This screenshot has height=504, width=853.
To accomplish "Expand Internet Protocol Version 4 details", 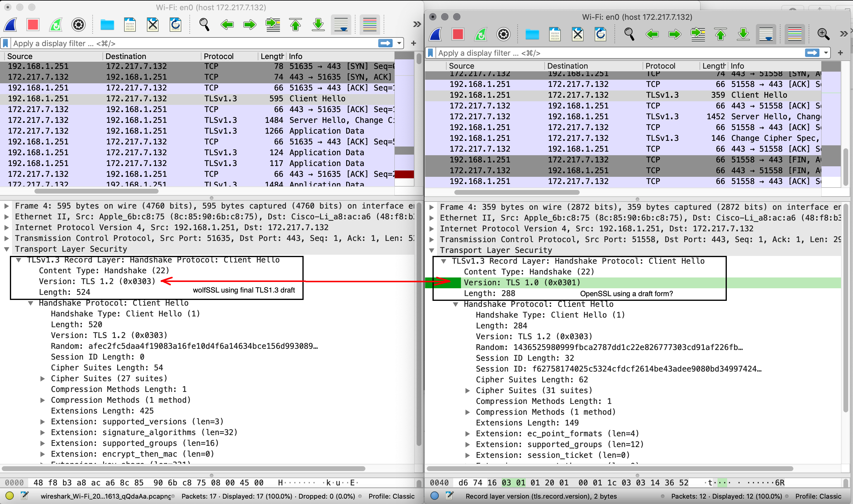I will click(6, 227).
